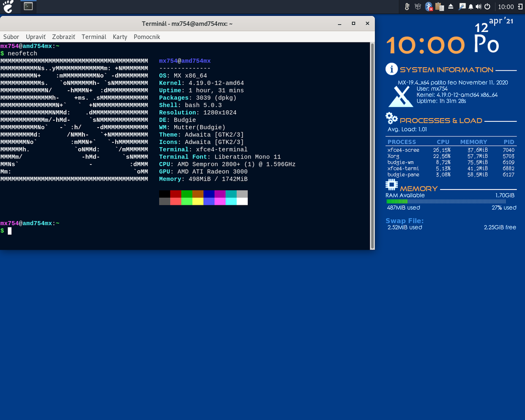This screenshot has height=420, width=525.
Task: Click the Conky RAM usage bar
Action: (446, 202)
